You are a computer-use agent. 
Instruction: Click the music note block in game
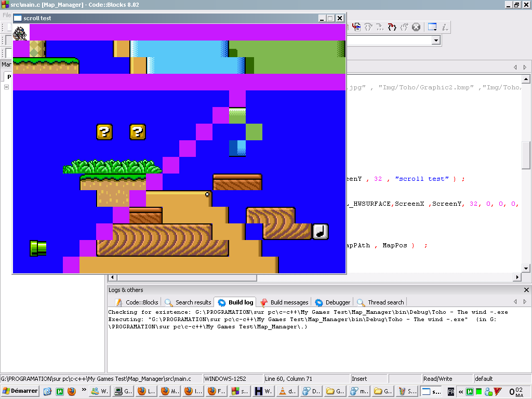point(320,232)
